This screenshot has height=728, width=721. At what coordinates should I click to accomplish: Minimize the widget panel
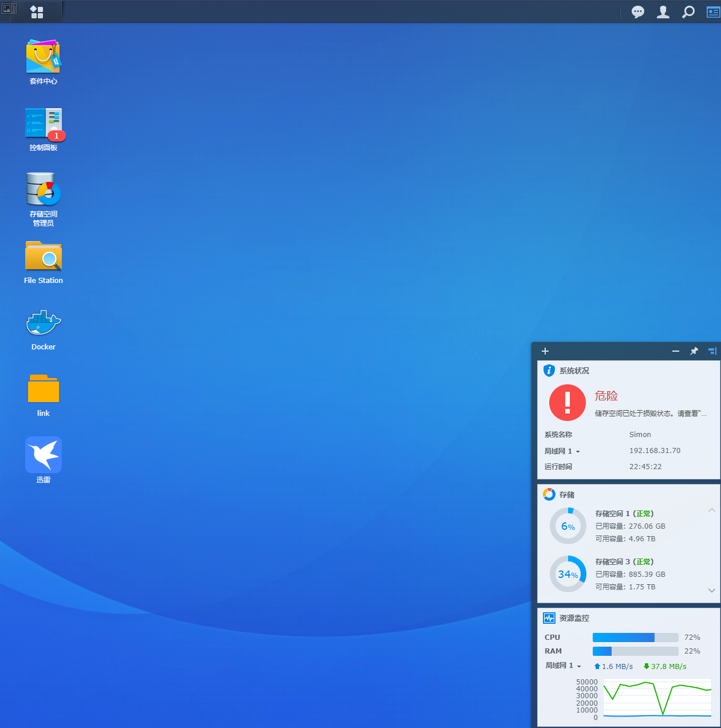(676, 351)
